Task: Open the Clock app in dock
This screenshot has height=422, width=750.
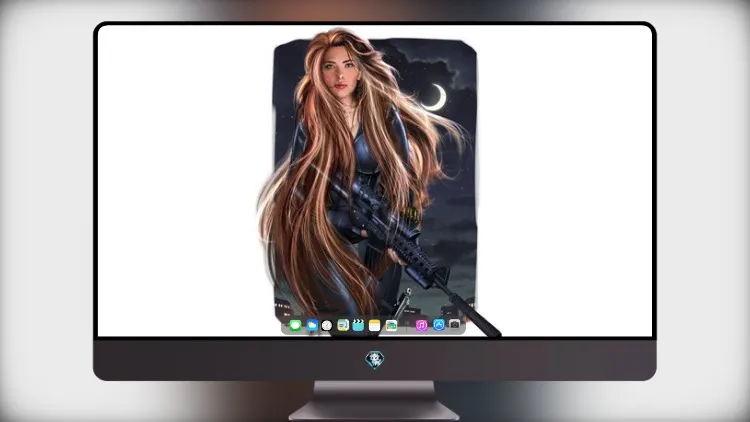Action: click(x=327, y=326)
